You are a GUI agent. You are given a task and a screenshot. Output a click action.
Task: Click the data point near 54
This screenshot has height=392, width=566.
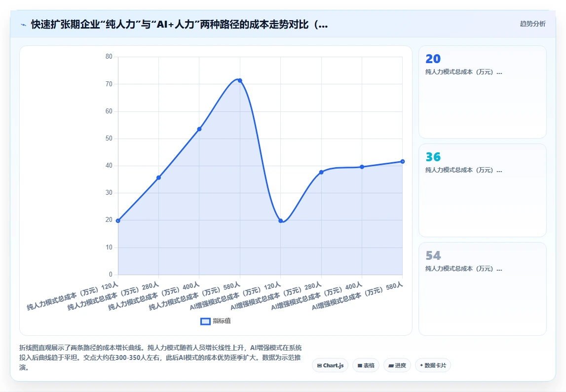tap(199, 129)
